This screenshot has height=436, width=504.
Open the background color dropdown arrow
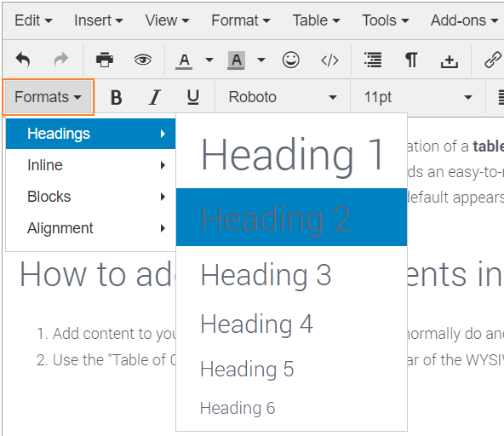pos(261,60)
